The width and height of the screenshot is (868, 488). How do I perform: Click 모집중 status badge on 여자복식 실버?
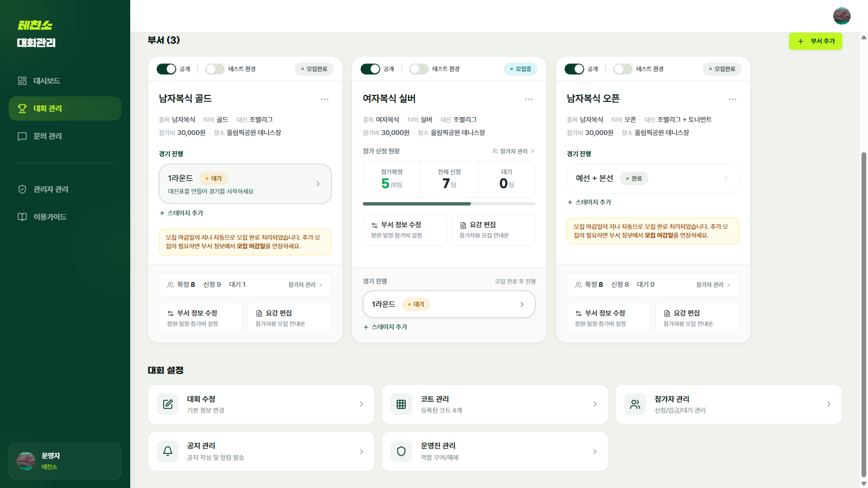521,69
